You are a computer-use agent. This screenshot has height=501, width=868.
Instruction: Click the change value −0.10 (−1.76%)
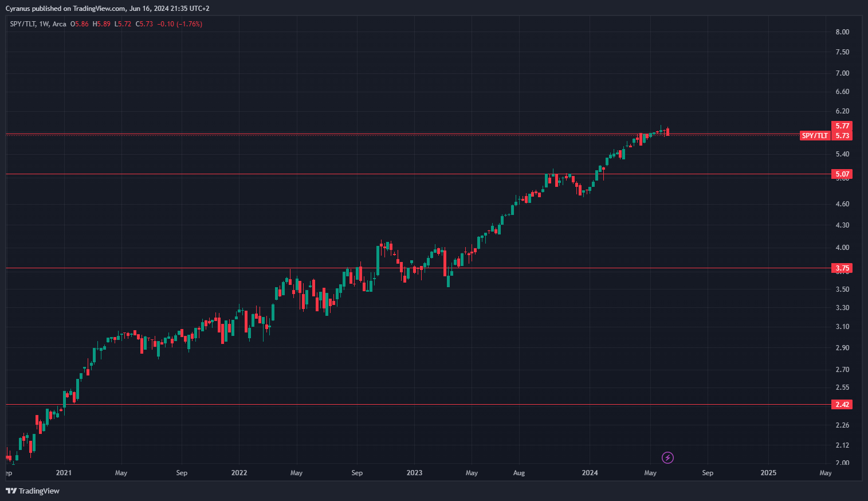pos(180,24)
